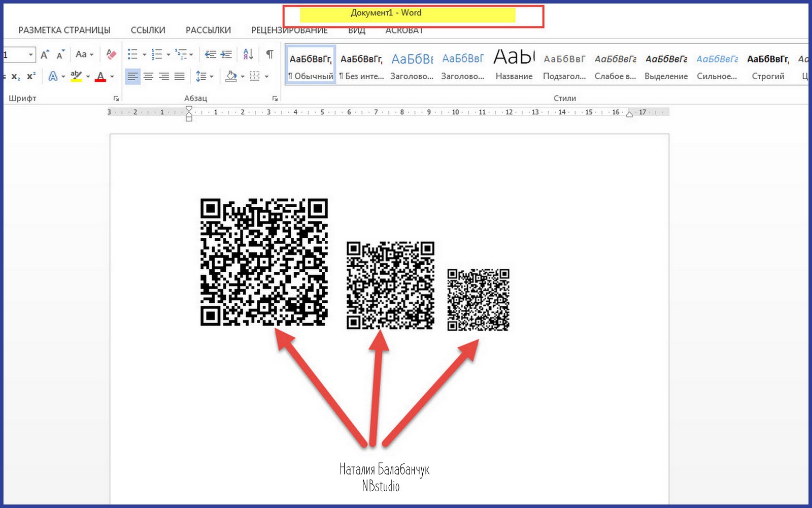Open the ACROBAT tab
The image size is (812, 508).
coord(404,30)
